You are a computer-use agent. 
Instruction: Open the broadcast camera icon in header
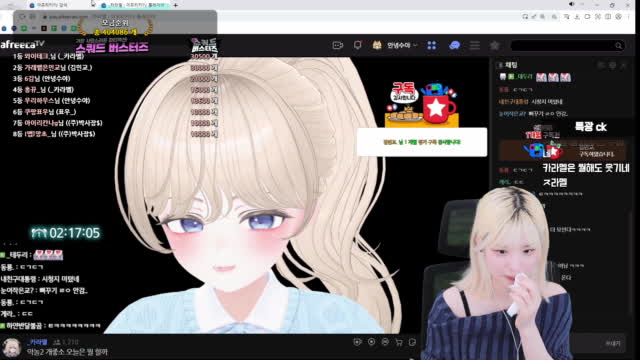(338, 45)
